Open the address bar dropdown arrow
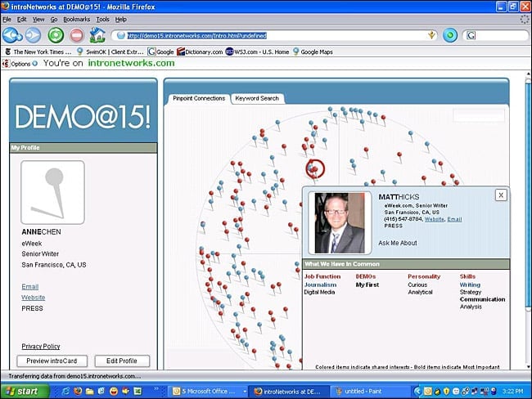Screen dimensions: 532x399 tap(431, 35)
